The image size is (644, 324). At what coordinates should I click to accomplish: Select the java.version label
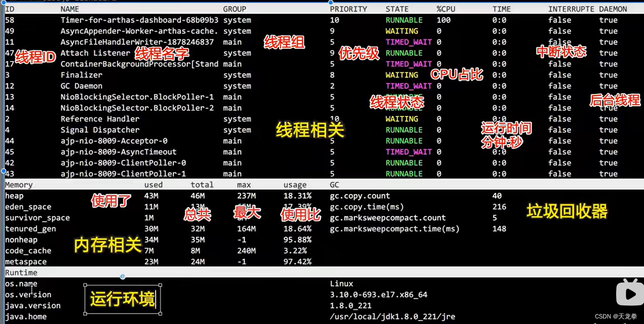[x=32, y=305]
